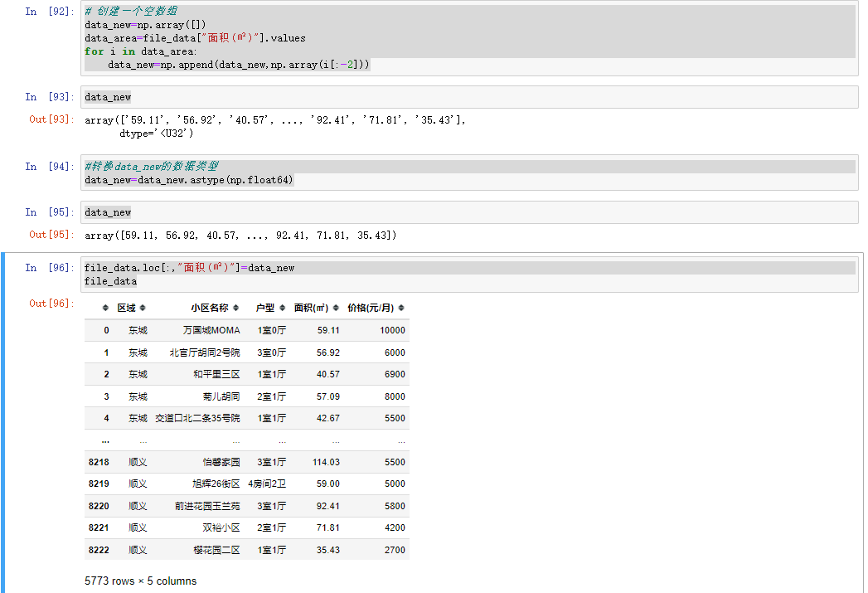Click into code cell In [92]
The width and height of the screenshot is (868, 593).
coord(469,38)
